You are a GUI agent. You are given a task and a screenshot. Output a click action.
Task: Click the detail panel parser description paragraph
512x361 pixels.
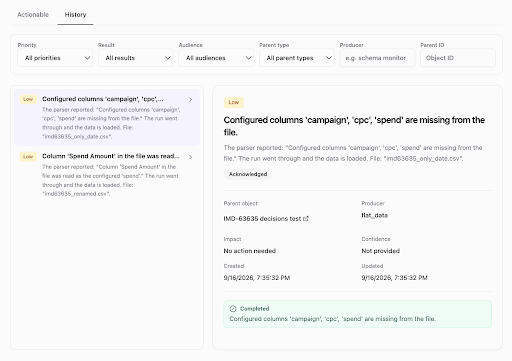click(x=353, y=153)
